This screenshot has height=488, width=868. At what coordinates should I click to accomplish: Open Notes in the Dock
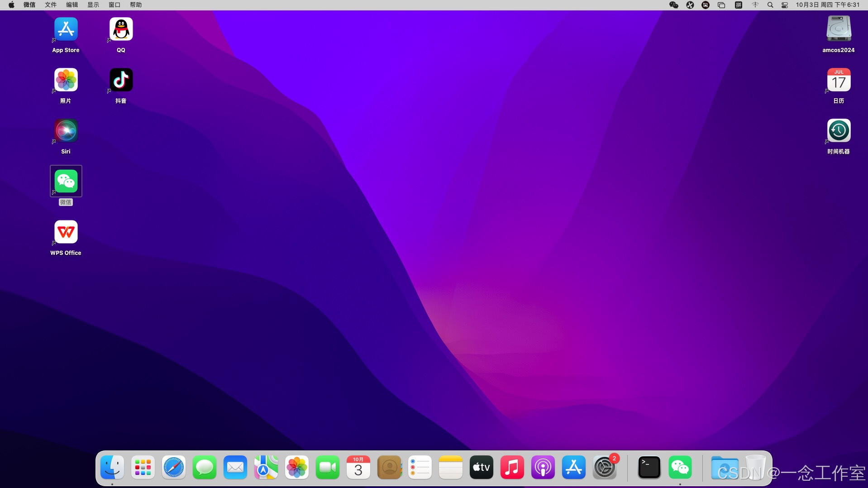[x=451, y=468]
